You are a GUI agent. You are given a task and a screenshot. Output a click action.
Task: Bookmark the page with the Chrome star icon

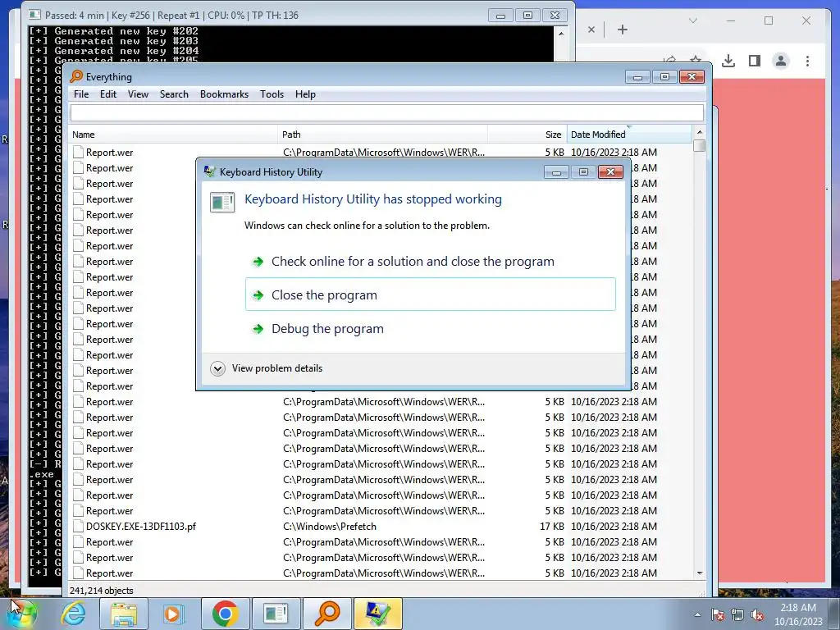click(x=696, y=58)
